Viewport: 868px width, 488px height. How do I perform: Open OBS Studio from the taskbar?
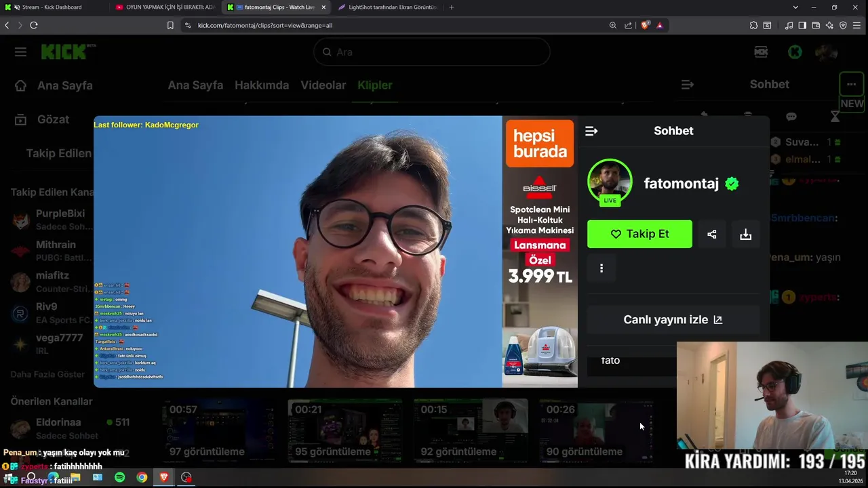pos(186,477)
